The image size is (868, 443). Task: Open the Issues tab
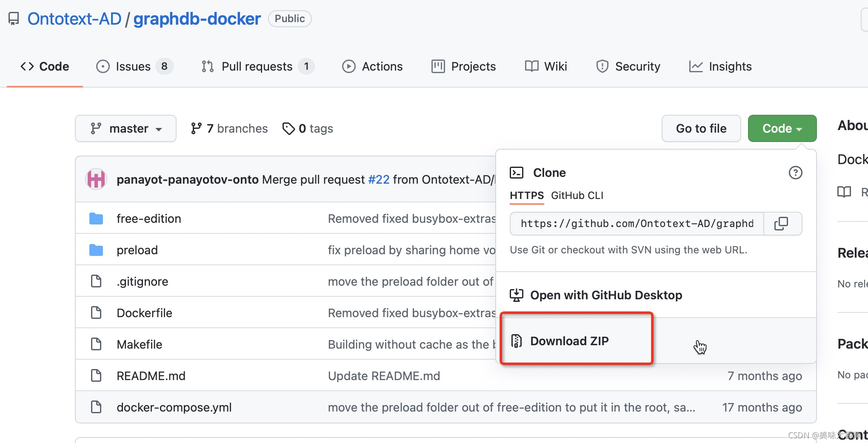click(134, 66)
